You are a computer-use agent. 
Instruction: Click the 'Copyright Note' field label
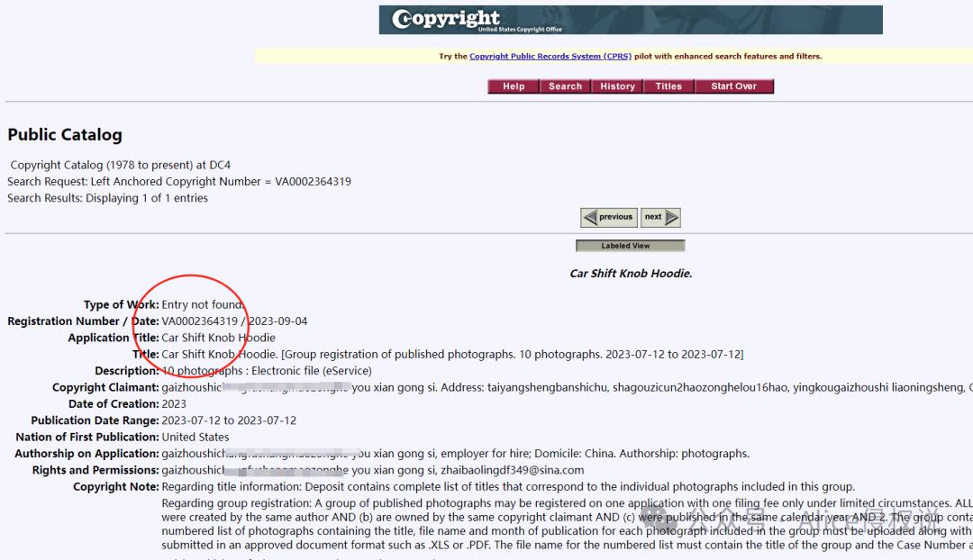[115, 487]
